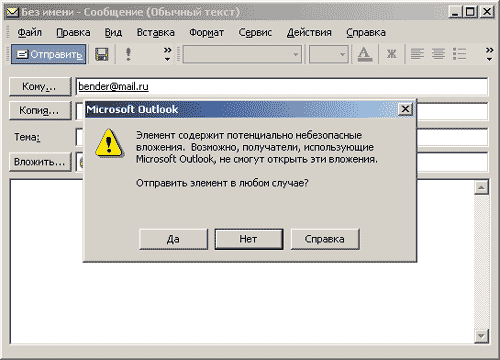This screenshot has height=360, width=500.
Task: Click the center alignment icon
Action: pos(438,54)
